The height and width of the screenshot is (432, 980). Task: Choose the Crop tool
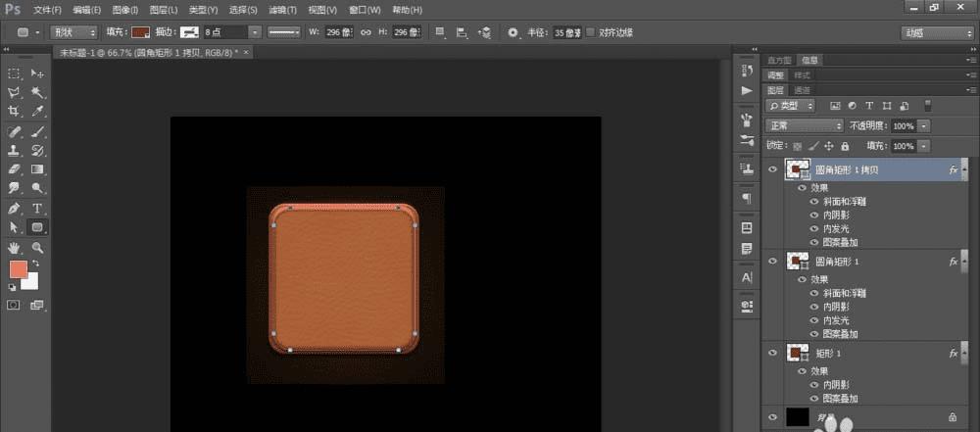[x=15, y=112]
